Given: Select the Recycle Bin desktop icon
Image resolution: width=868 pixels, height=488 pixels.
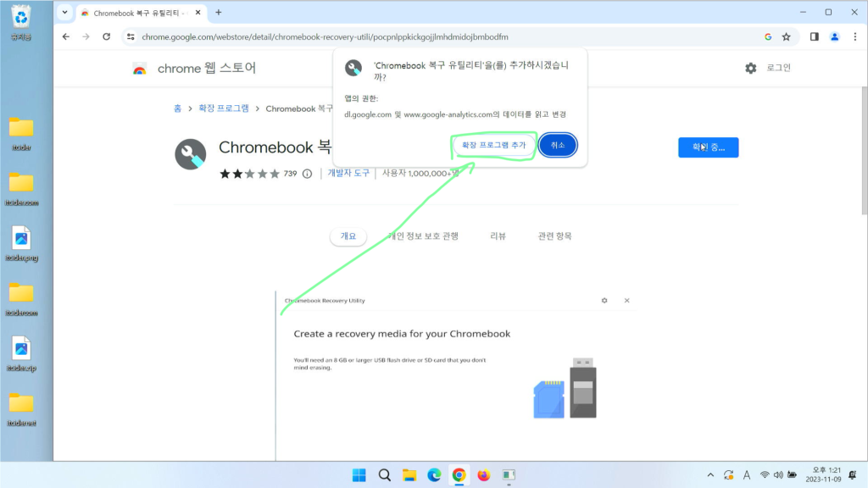Looking at the screenshot, I should pos(21,23).
